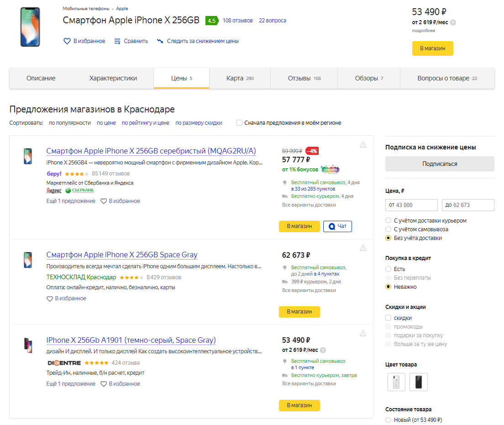Click the Яндекс logo in first offer
Viewport: 504px width, 425px height.
point(54,191)
